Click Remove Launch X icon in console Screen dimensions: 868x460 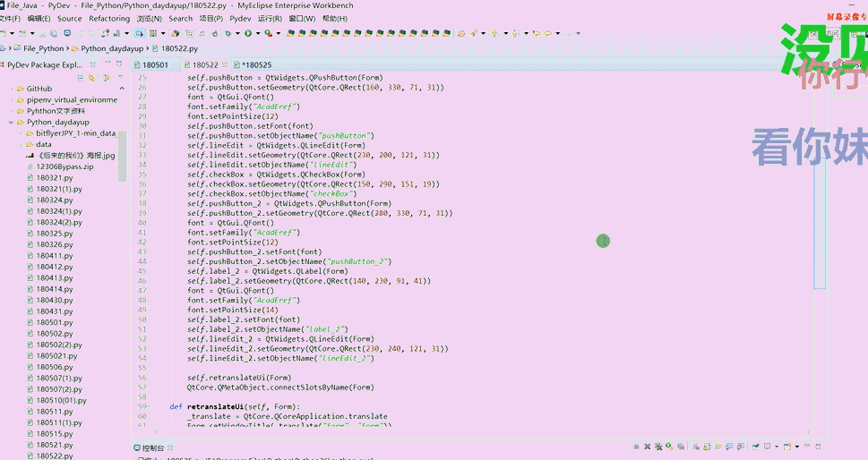(647, 447)
